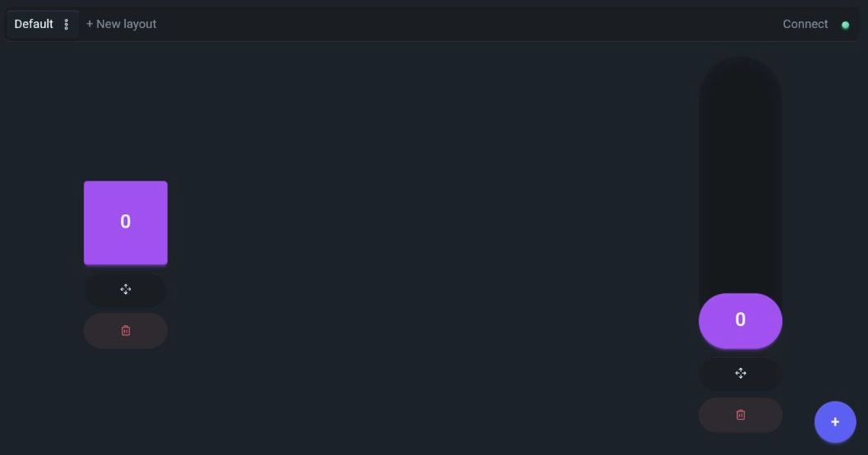
Task: Delete the square button widget via trash icon
Action: [x=126, y=331]
